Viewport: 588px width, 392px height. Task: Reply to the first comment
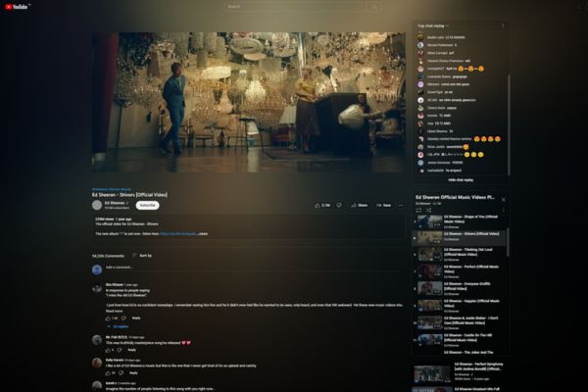(x=136, y=318)
